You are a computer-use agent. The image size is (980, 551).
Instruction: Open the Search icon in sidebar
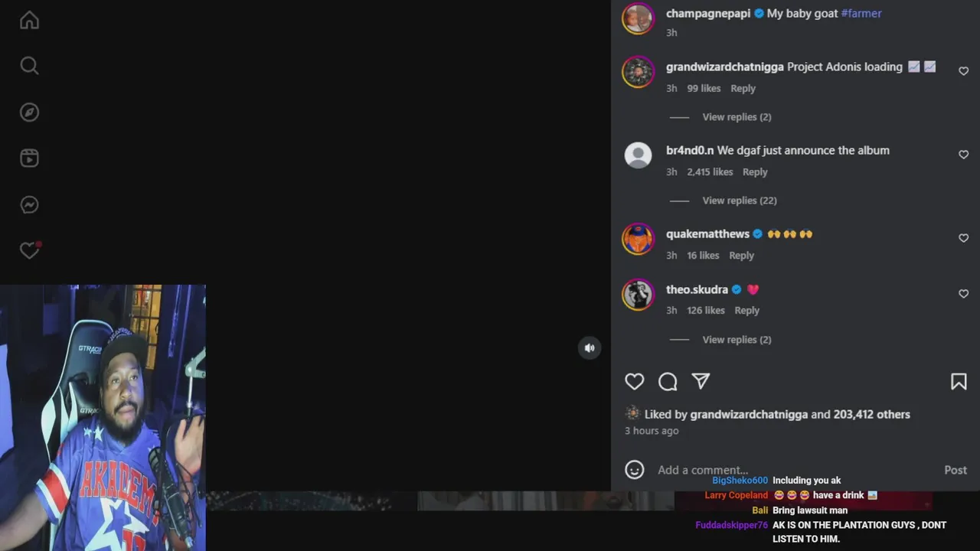tap(29, 66)
